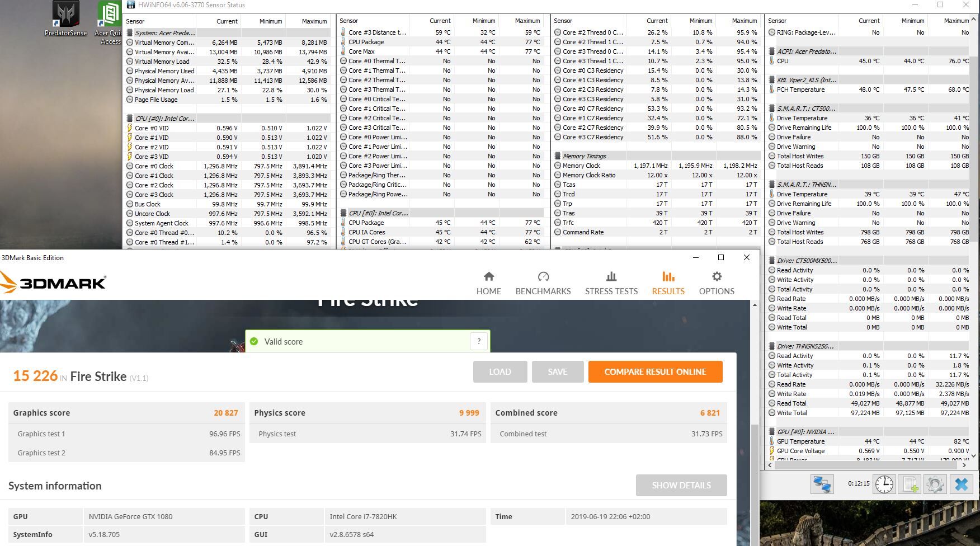Click circle icon beside Command Rate
Screen dimensions: 980x546
coord(558,232)
